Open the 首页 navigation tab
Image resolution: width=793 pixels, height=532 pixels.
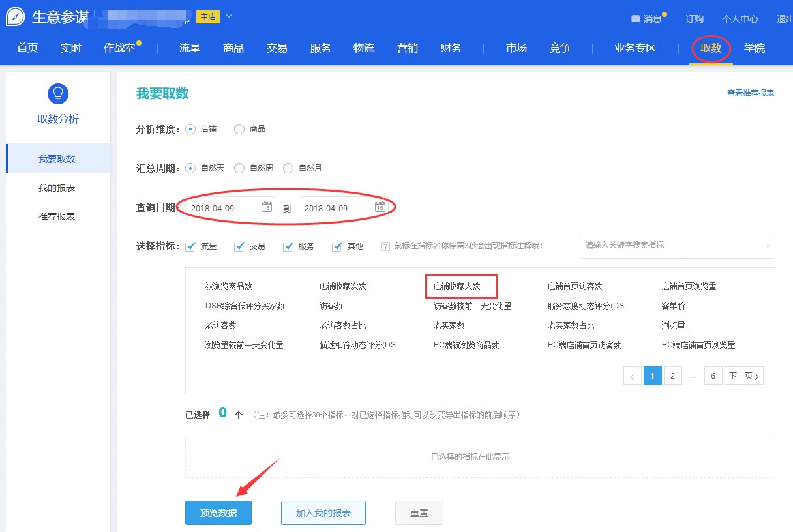pyautogui.click(x=27, y=48)
